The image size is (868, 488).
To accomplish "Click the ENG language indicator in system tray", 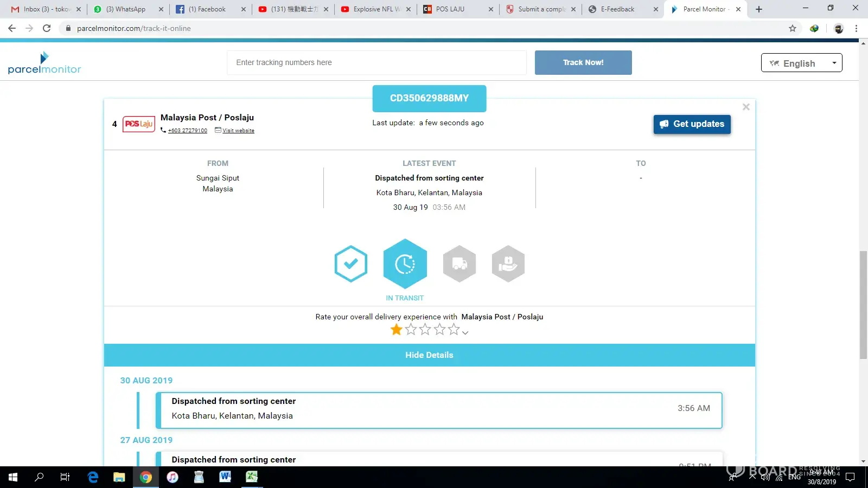I will [794, 477].
